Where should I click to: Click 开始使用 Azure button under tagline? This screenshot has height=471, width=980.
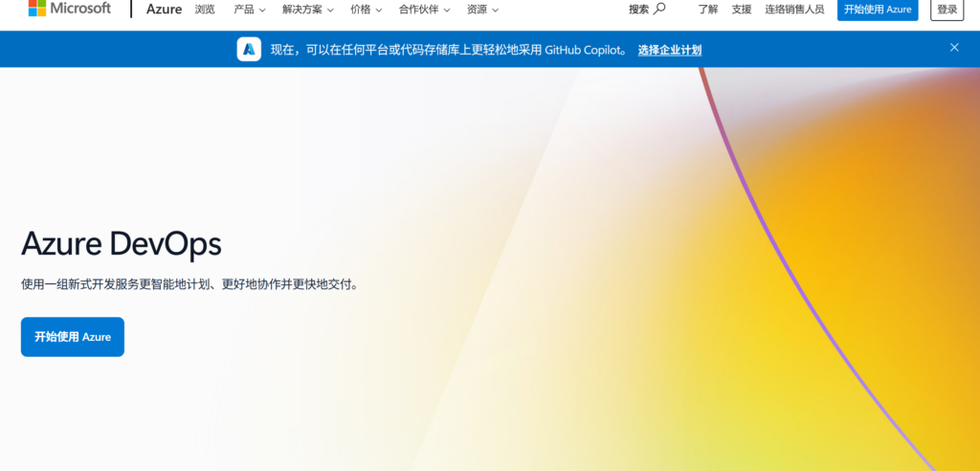point(73,337)
